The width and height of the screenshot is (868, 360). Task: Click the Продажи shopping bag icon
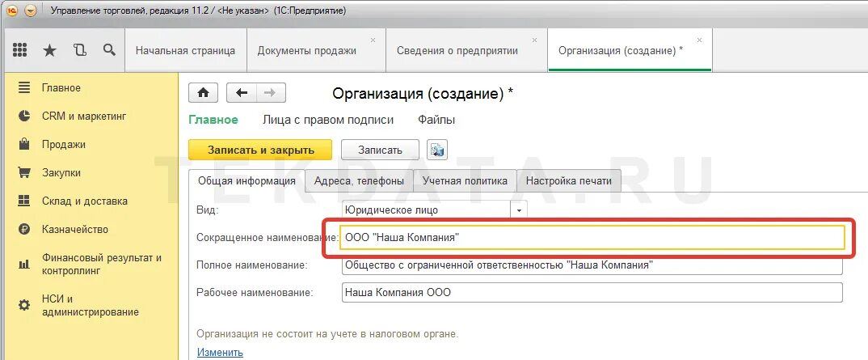point(23,145)
